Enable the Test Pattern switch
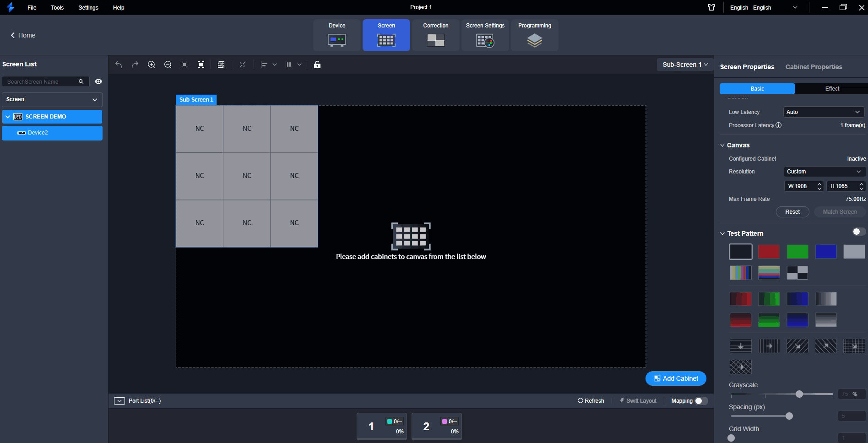The height and width of the screenshot is (443, 868). tap(859, 232)
